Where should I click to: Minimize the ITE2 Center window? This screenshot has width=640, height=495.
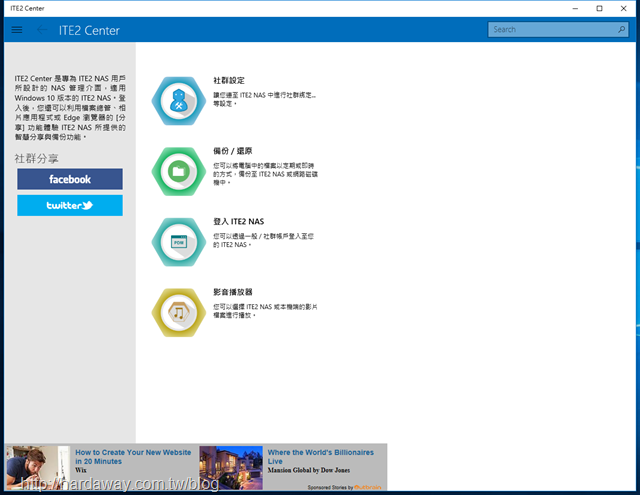(575, 8)
